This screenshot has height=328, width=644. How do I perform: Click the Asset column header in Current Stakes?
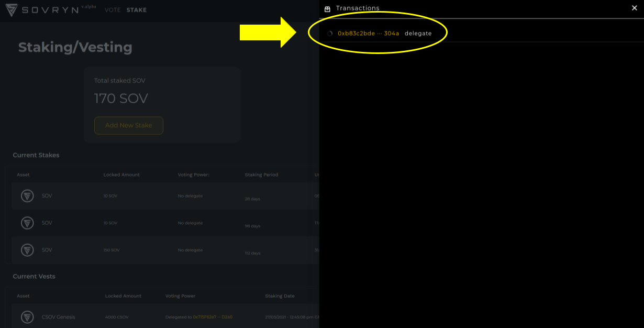point(24,174)
